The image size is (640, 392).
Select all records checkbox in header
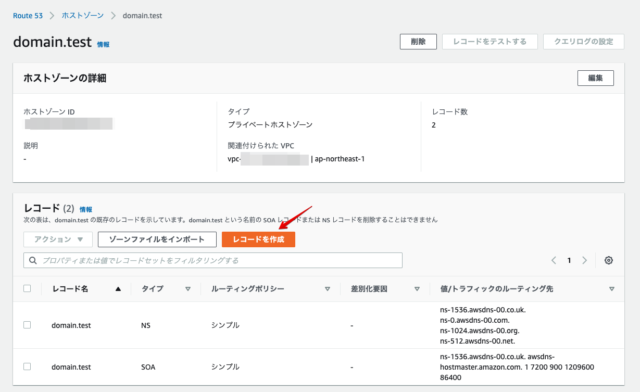click(x=27, y=289)
